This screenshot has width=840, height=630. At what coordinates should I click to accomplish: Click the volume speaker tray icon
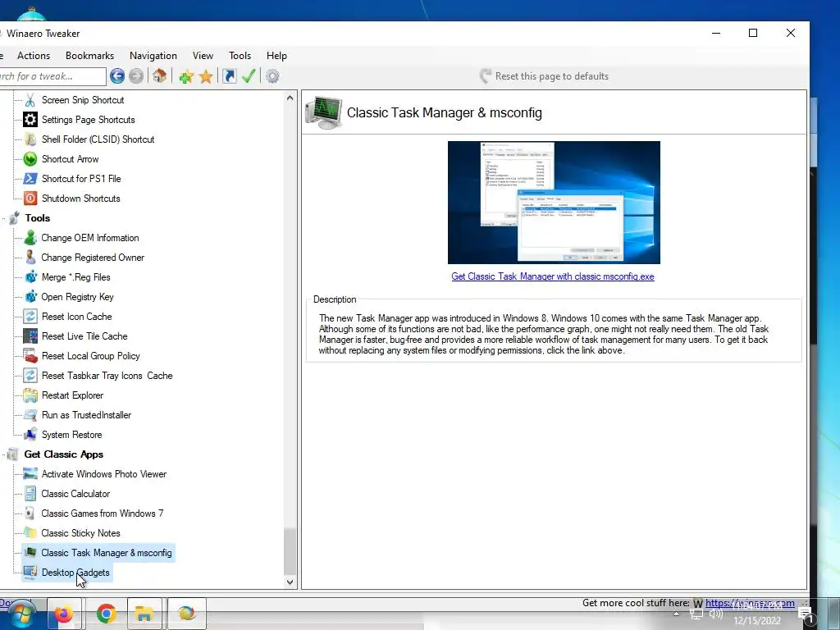715,614
